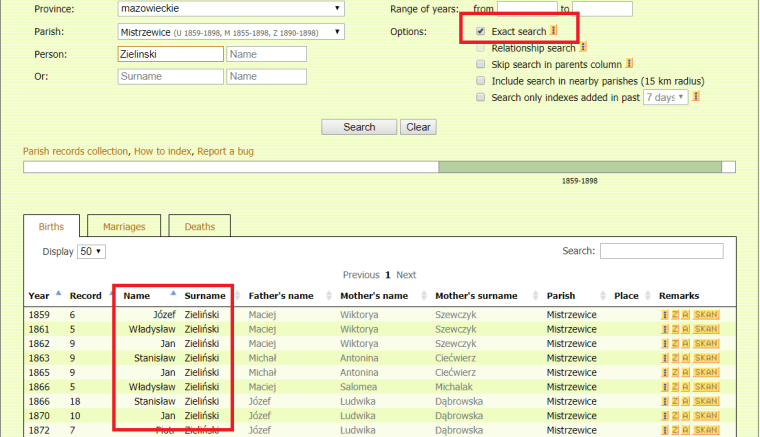Enable Include search in nearby parishes
Image resolution: width=760 pixels, height=437 pixels.
(x=481, y=80)
